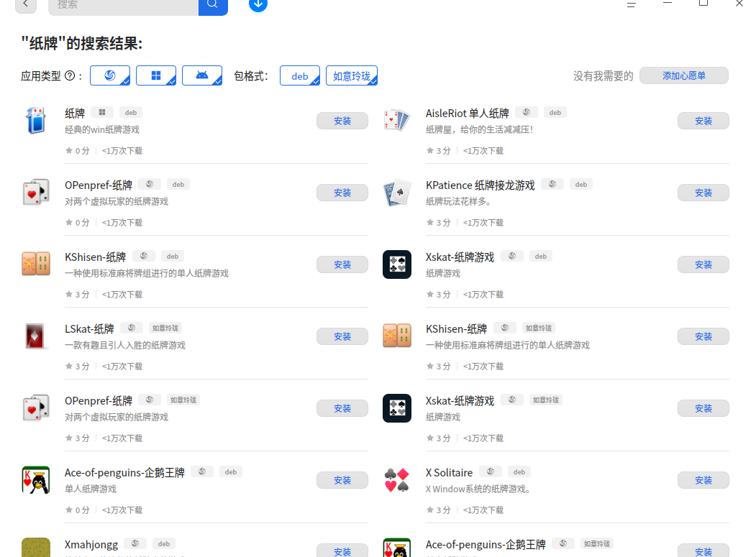Install OPenpref-纸牌 如意玲珑 version
This screenshot has width=756, height=557.
(x=342, y=408)
